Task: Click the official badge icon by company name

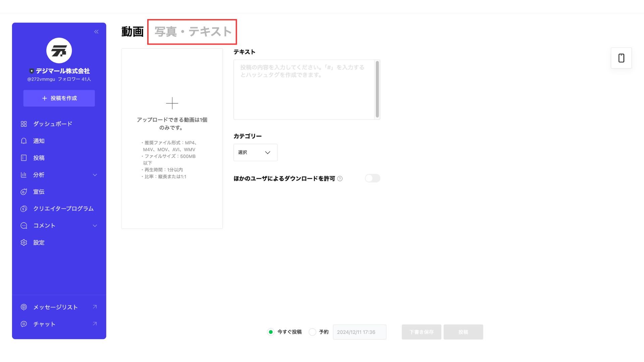Action: click(x=32, y=71)
